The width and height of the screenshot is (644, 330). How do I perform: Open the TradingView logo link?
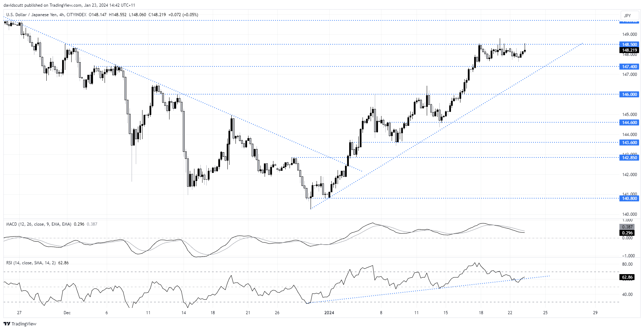20,324
